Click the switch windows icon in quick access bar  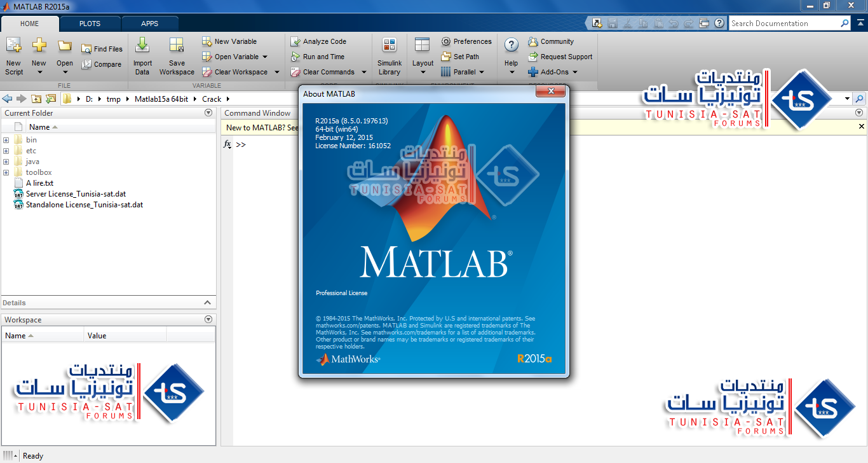704,24
